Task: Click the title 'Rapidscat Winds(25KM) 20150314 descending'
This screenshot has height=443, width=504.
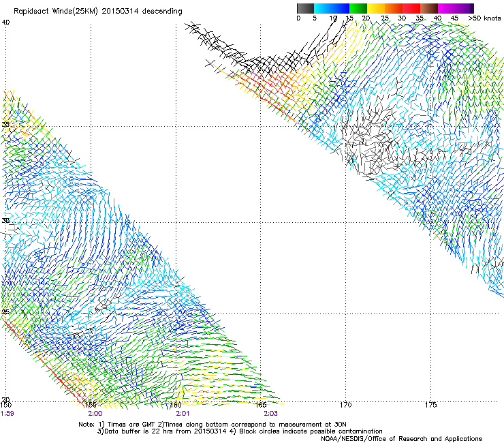Action: point(97,12)
